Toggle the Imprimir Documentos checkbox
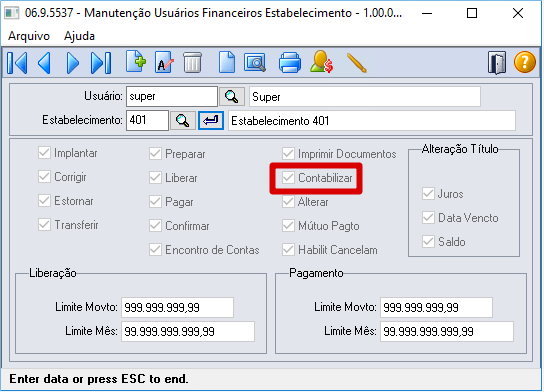The height and width of the screenshot is (392, 544). tap(288, 153)
